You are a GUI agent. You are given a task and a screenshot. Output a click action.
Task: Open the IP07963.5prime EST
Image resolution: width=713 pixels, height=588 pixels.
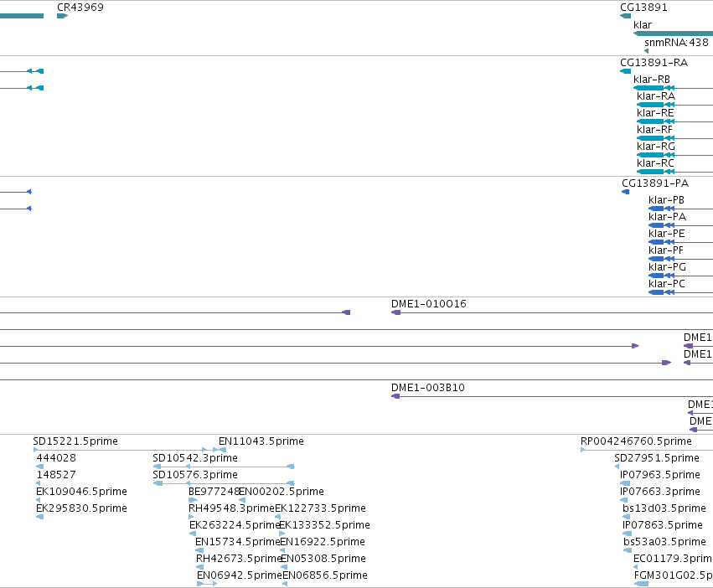point(660,475)
